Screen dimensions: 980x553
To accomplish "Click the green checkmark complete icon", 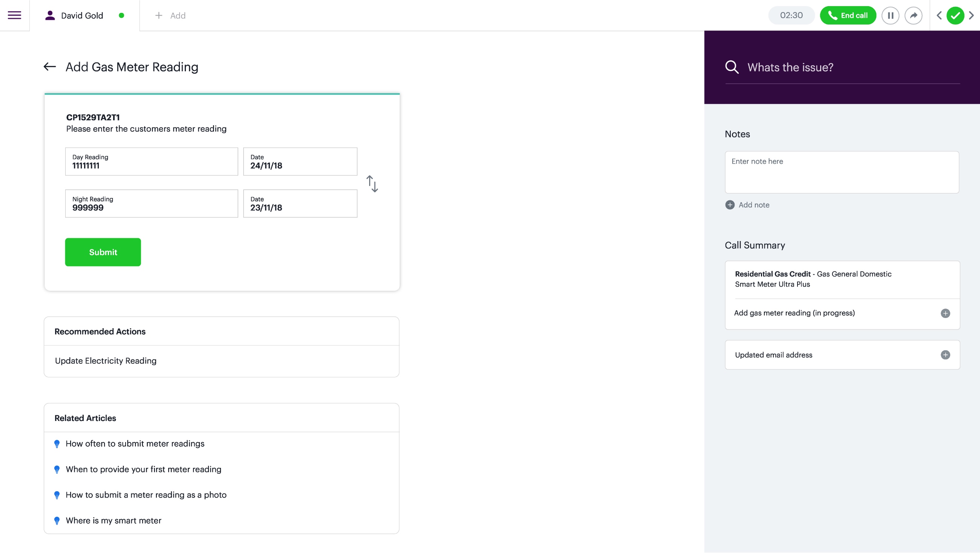I will pos(955,15).
